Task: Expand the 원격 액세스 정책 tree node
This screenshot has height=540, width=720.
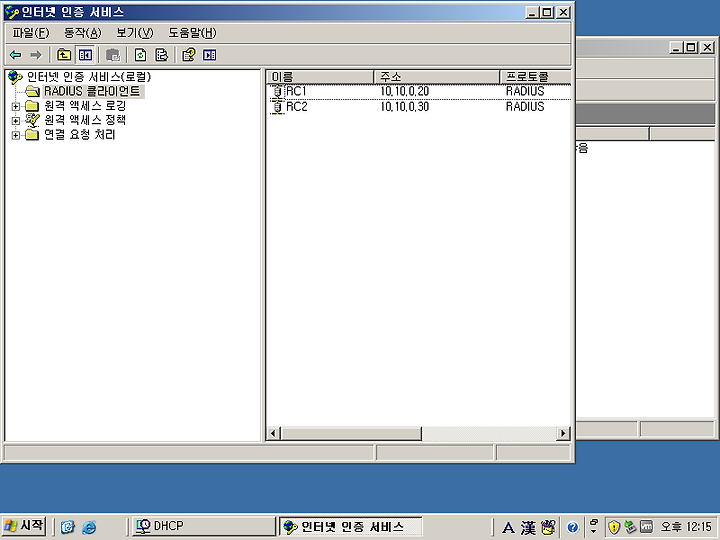Action: (x=16, y=121)
